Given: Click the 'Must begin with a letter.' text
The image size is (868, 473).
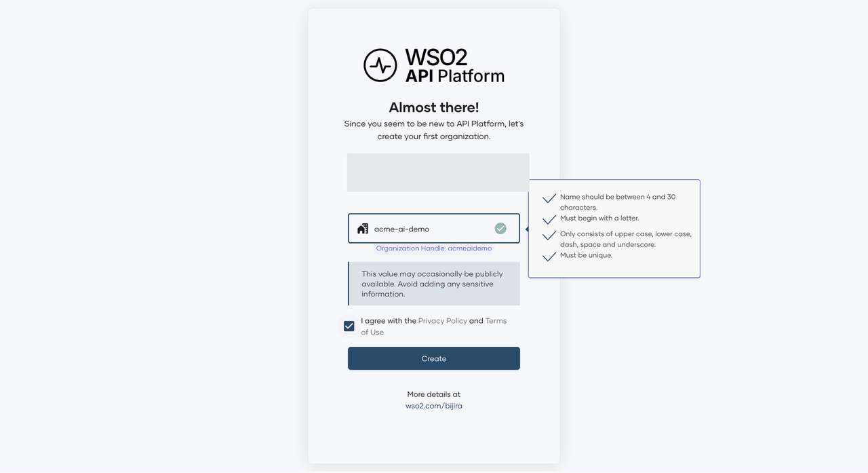Looking at the screenshot, I should [599, 219].
